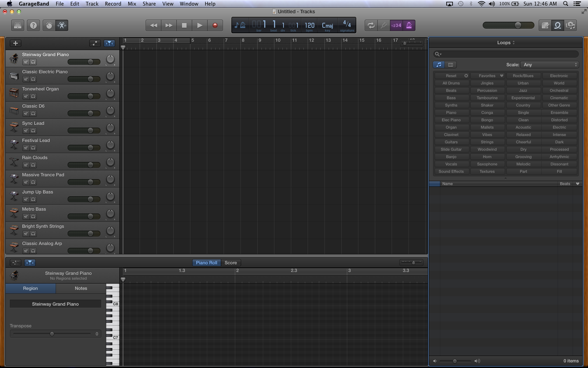Toggle the 1234 Count-in button
The image size is (588, 368).
point(396,25)
